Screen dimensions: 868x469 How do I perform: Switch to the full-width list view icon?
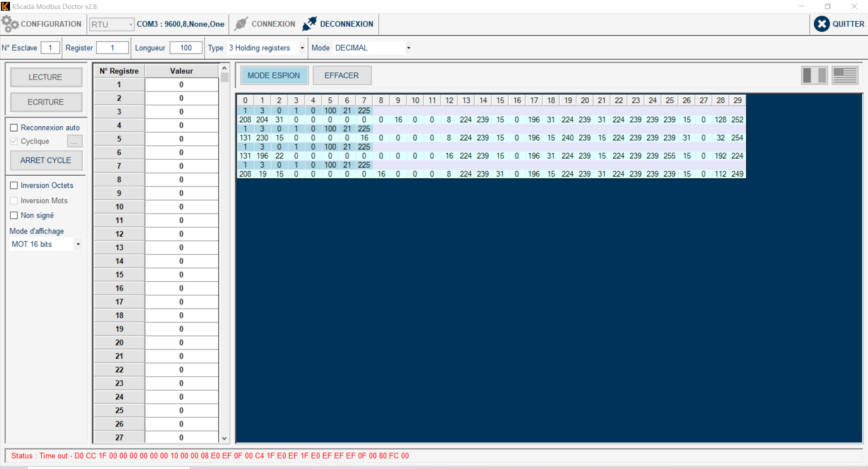click(x=845, y=75)
